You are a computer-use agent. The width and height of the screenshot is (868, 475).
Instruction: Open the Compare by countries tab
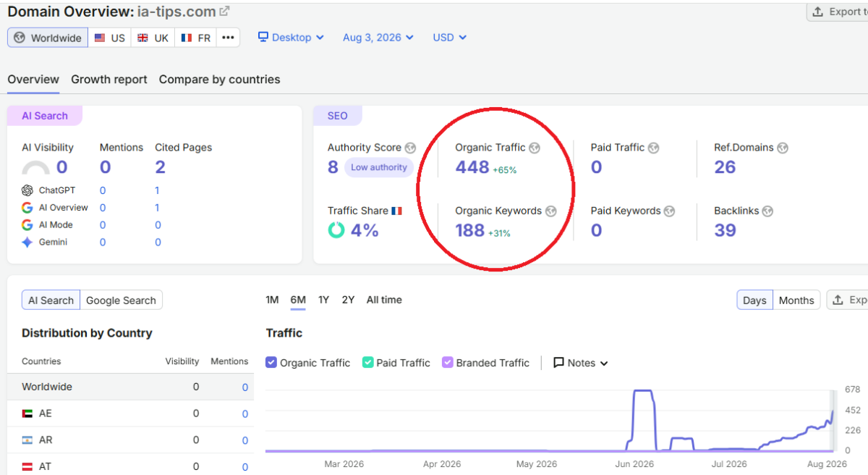click(220, 80)
